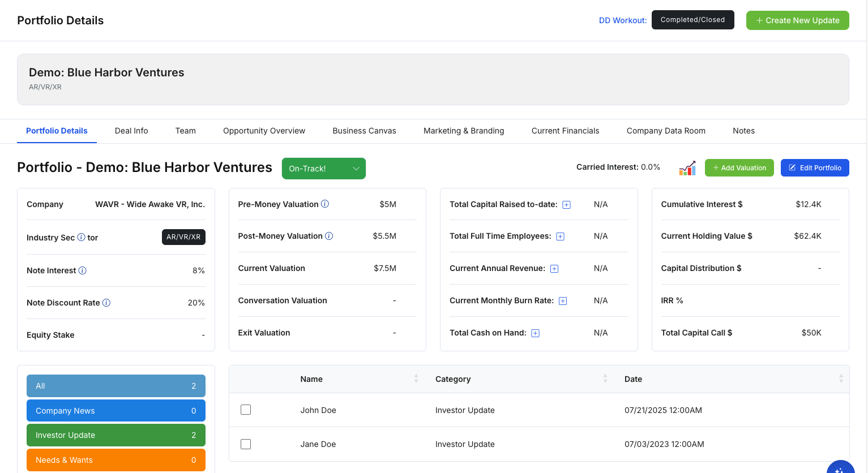Click plus icon beside Total Cash on Hand
This screenshot has width=868, height=473.
(535, 333)
